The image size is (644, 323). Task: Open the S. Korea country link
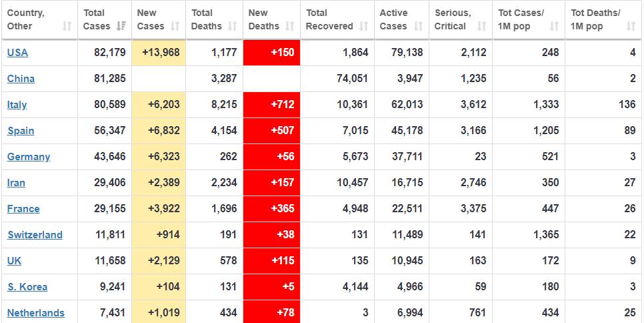[27, 287]
